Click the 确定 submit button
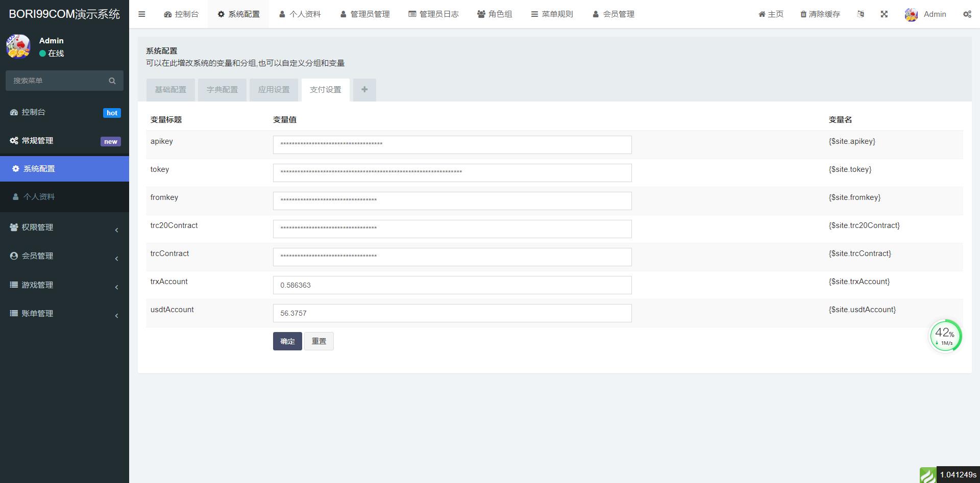Image resolution: width=980 pixels, height=483 pixels. (x=287, y=341)
